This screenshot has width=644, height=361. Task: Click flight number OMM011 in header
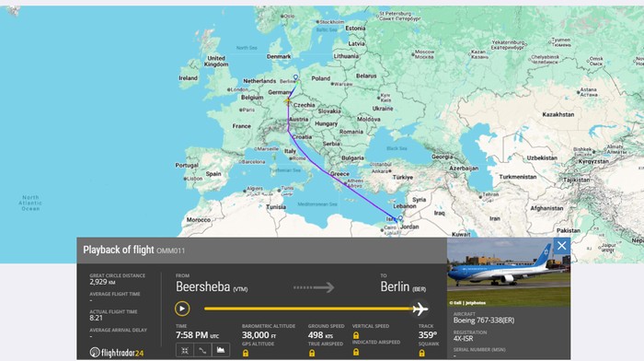pos(170,250)
